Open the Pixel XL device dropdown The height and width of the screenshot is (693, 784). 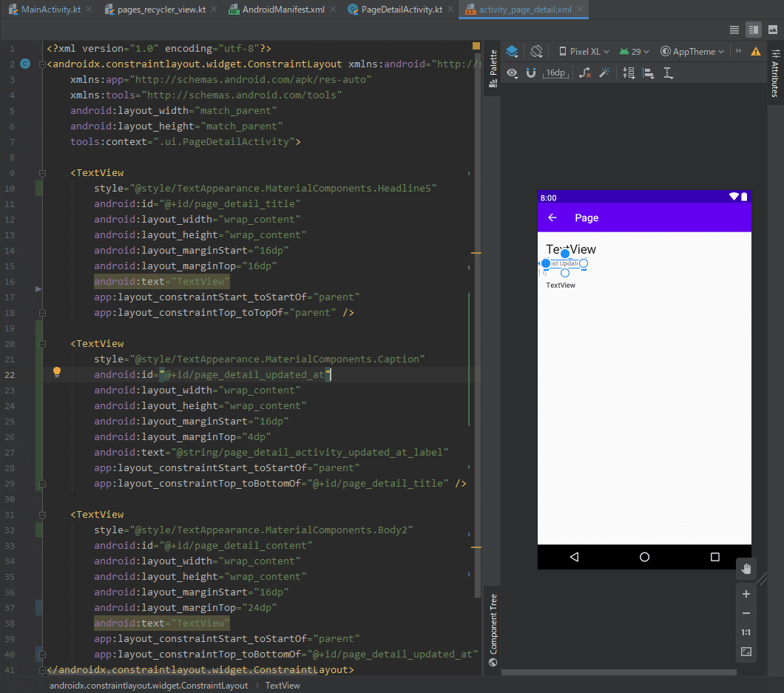(584, 52)
